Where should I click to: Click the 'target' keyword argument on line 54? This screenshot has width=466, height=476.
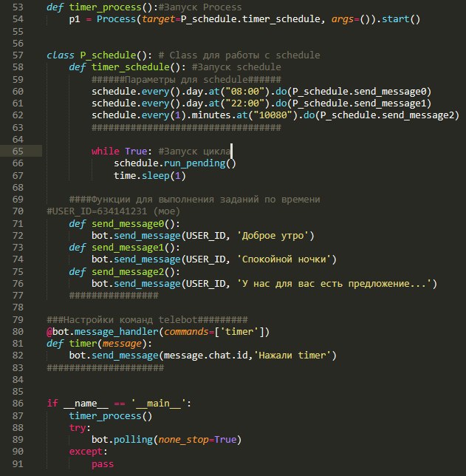(158, 19)
